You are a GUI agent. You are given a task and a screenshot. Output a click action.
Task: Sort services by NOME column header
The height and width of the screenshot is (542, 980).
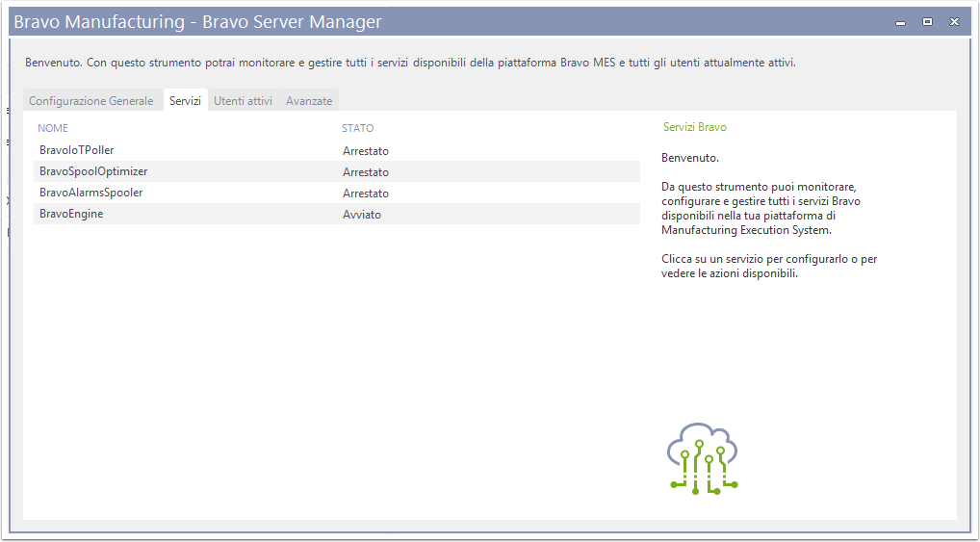pyautogui.click(x=53, y=128)
